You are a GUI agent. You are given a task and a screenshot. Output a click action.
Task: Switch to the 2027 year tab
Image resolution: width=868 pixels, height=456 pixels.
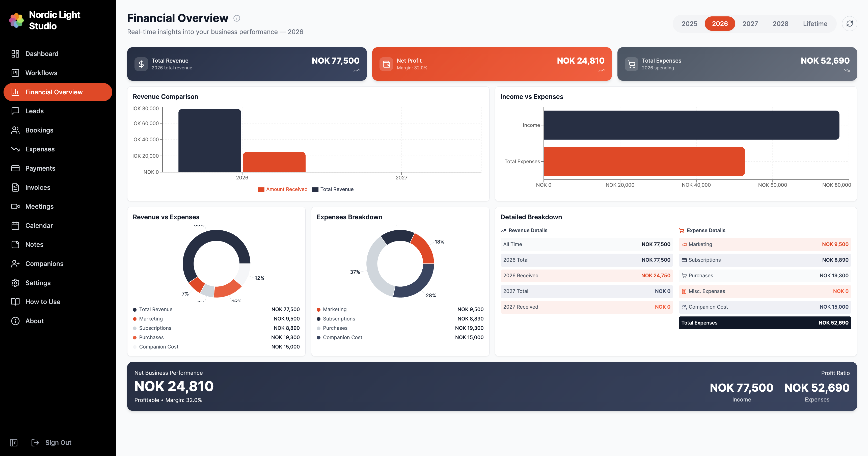pyautogui.click(x=750, y=23)
